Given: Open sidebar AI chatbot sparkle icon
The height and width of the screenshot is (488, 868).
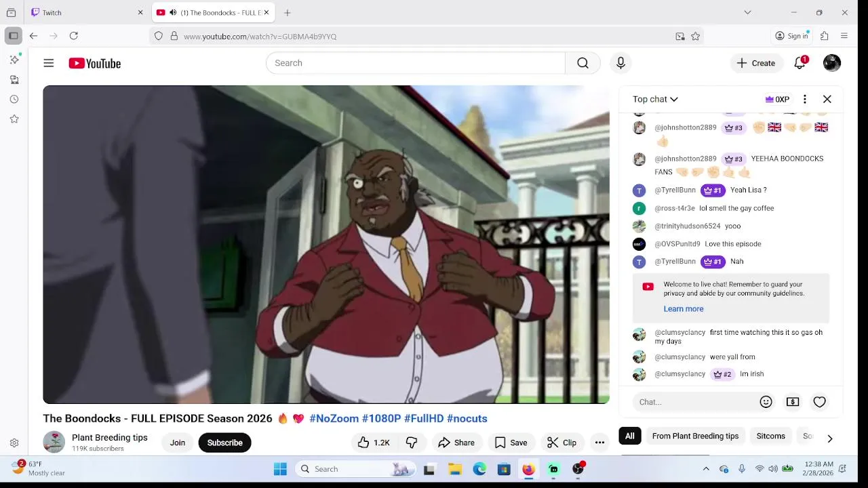Looking at the screenshot, I should pyautogui.click(x=14, y=60).
